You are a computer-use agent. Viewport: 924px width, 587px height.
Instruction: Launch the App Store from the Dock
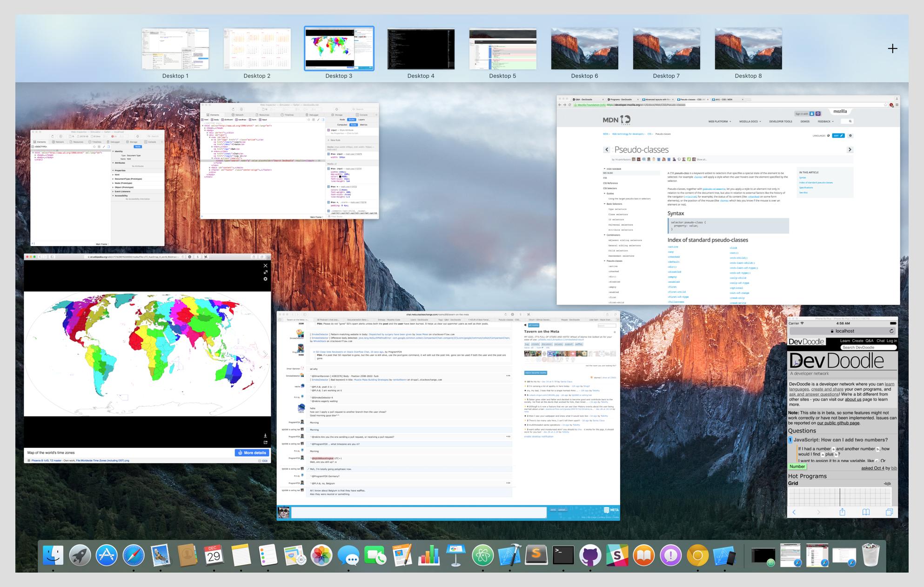coord(107,555)
